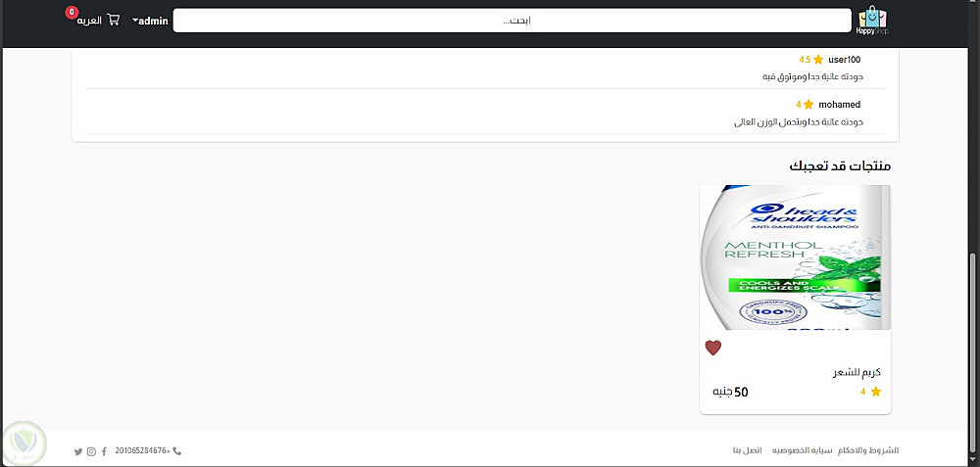This screenshot has height=467, width=980.
Task: Open the سياسه الخصوصيه footer link
Action: (803, 450)
